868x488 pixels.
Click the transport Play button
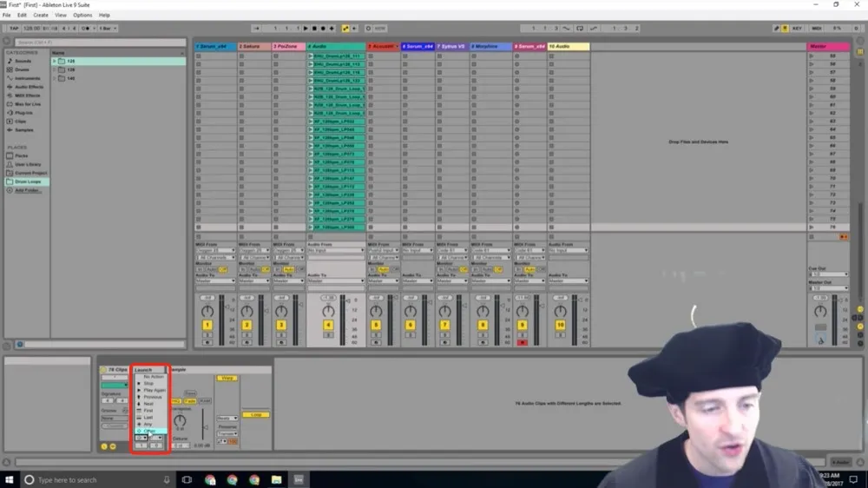coord(306,29)
